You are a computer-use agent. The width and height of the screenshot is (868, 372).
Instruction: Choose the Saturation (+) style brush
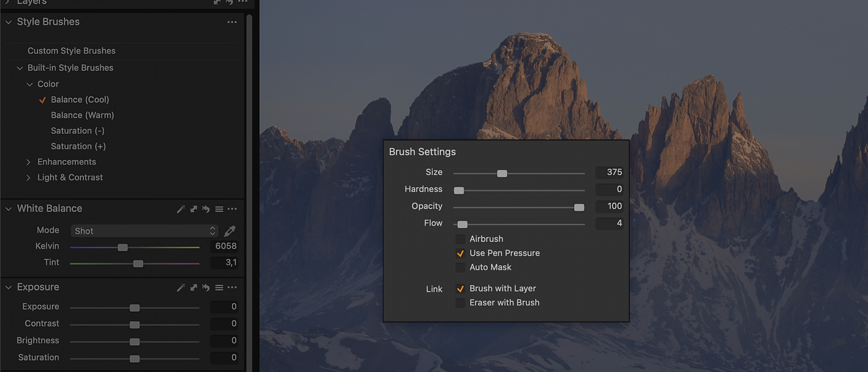78,146
